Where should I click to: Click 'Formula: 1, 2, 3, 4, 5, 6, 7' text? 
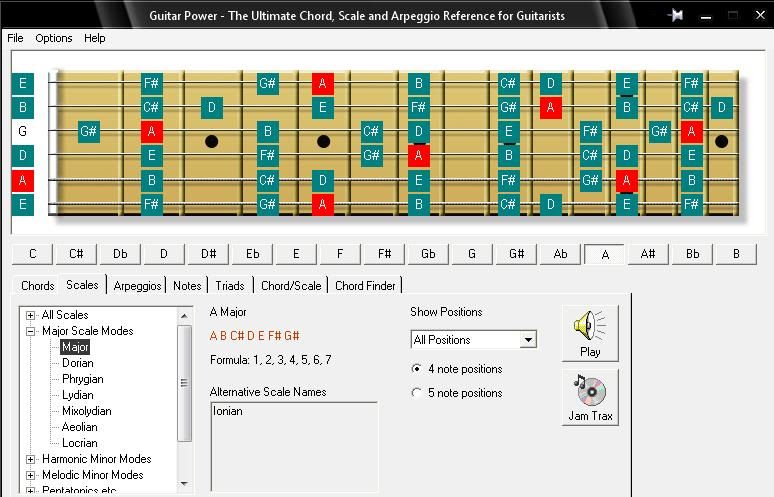271,360
